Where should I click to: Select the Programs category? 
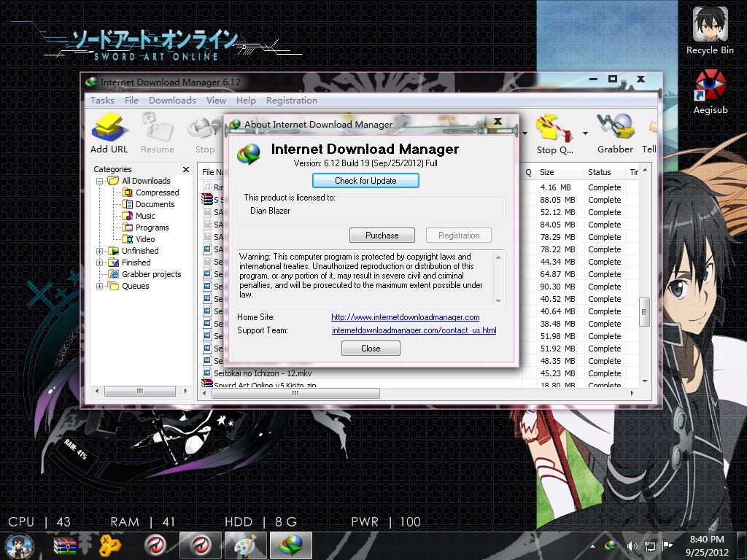click(x=152, y=227)
